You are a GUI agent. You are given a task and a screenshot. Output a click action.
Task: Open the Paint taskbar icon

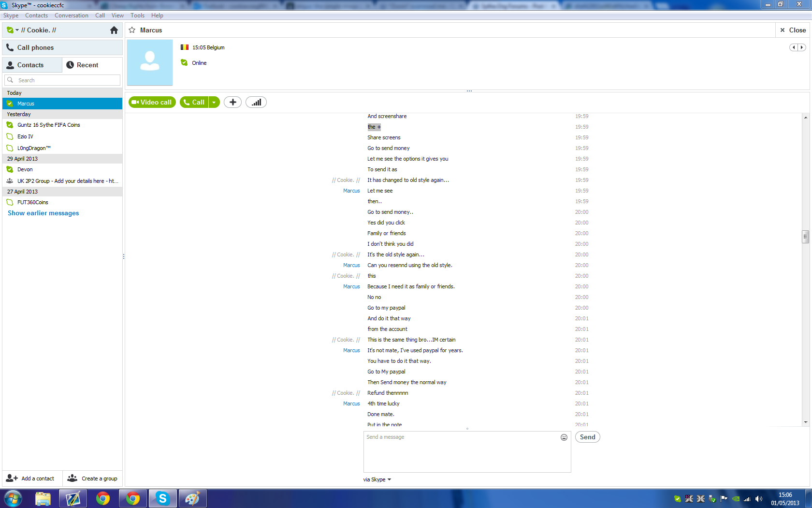coord(193,498)
